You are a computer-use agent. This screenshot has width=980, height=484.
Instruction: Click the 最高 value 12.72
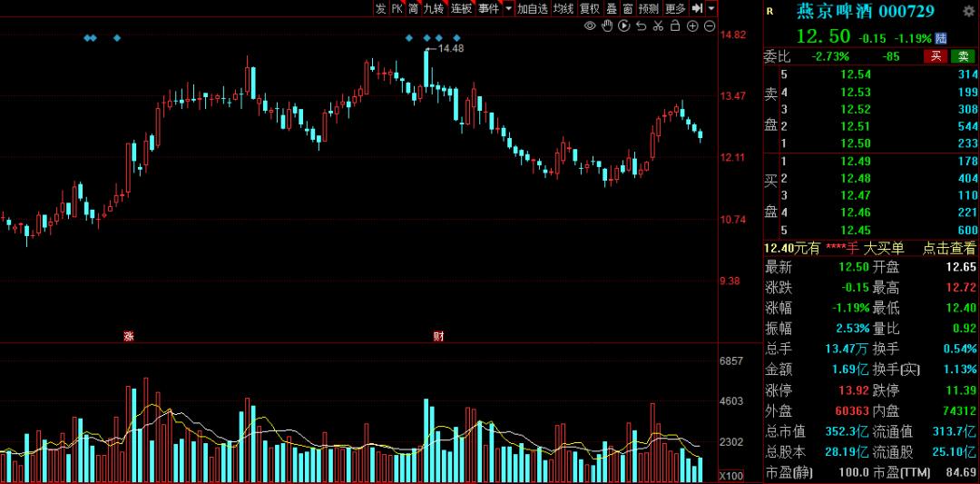click(x=961, y=287)
